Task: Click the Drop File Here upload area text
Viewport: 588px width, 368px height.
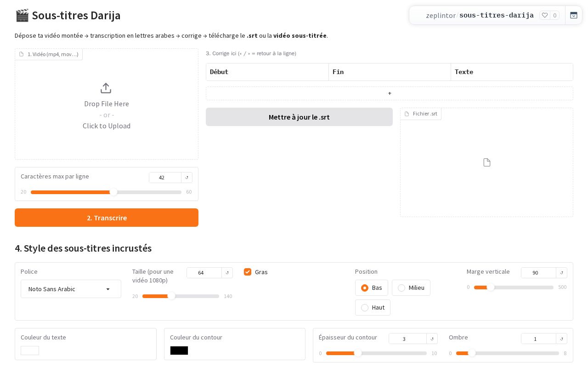Action: [107, 104]
